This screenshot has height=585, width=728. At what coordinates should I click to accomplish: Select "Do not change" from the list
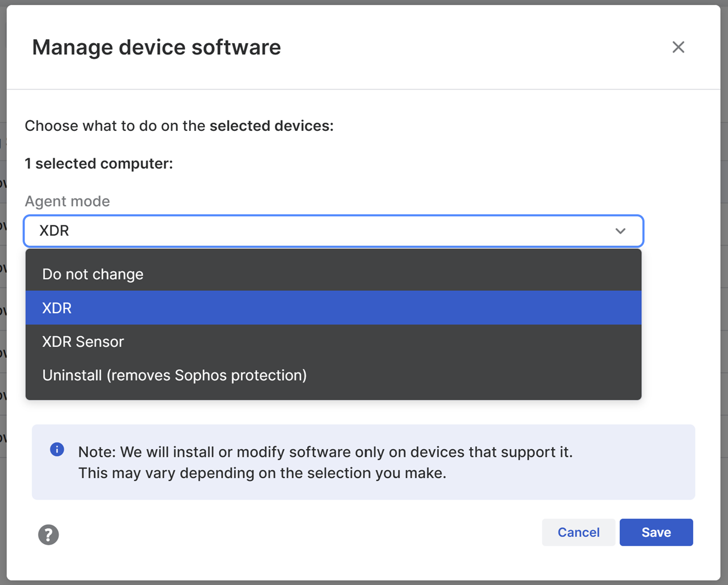pyautogui.click(x=93, y=274)
